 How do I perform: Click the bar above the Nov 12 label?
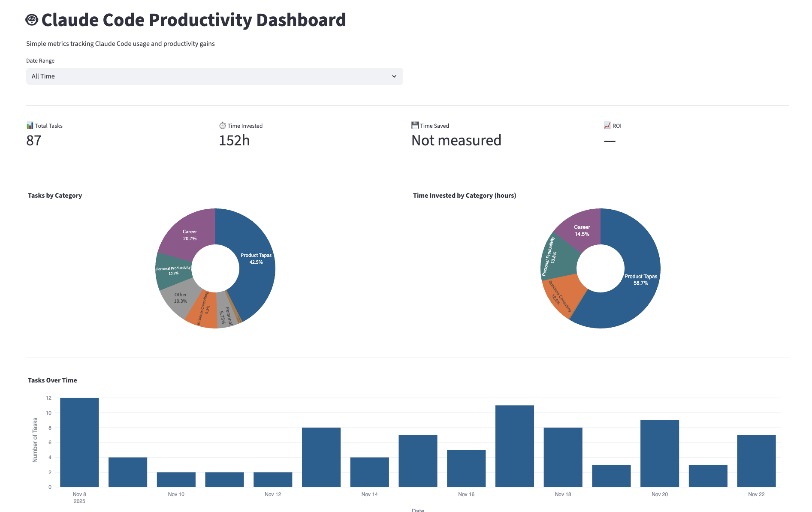tap(273, 480)
